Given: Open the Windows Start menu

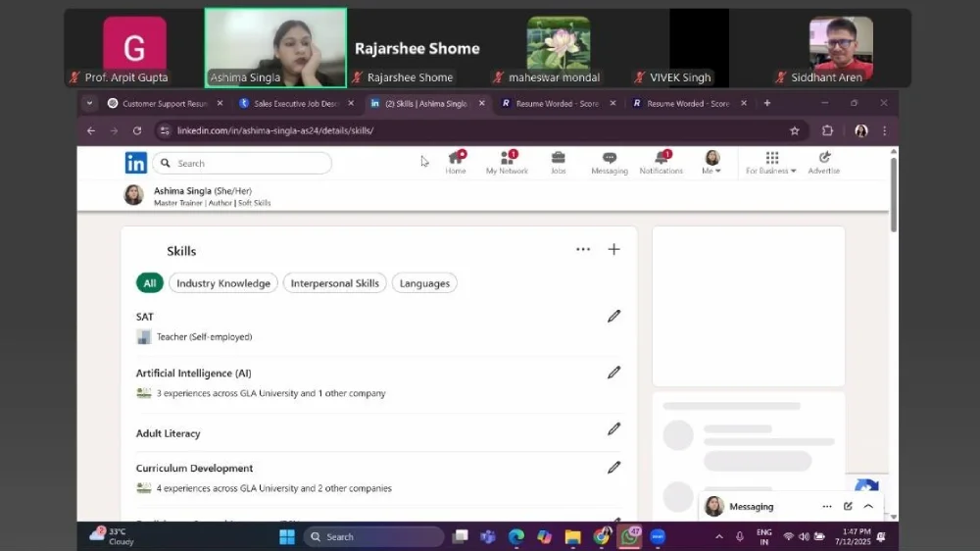Looking at the screenshot, I should coord(286,536).
